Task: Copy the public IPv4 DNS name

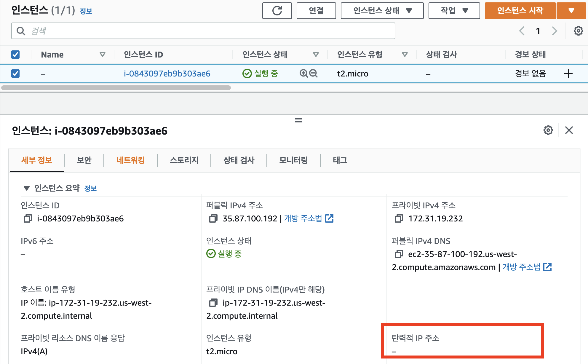Action: pos(399,254)
